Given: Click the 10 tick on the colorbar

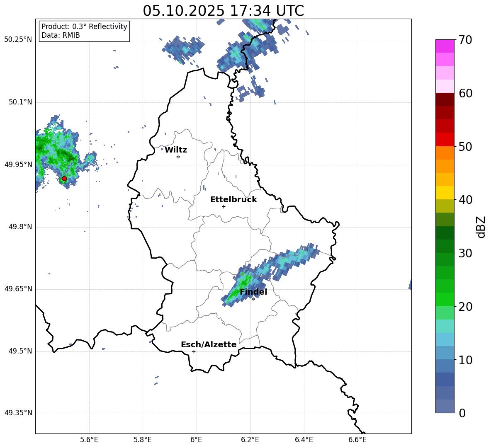Looking at the screenshot, I should pos(465,360).
